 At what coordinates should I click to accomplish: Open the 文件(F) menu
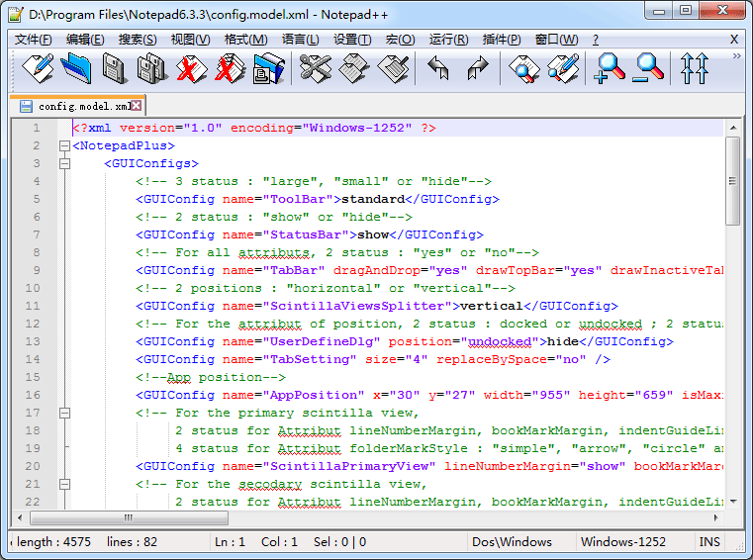[33, 40]
